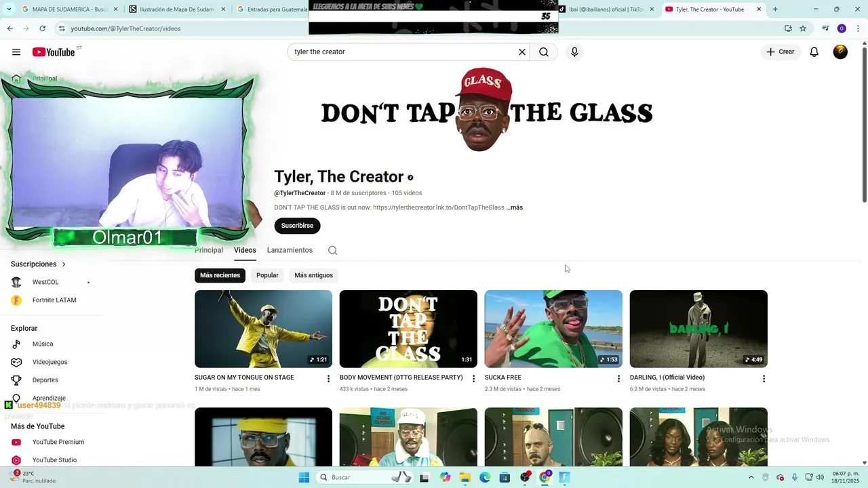Show hidden system tray icons
This screenshot has width=868, height=488.
(x=751, y=477)
